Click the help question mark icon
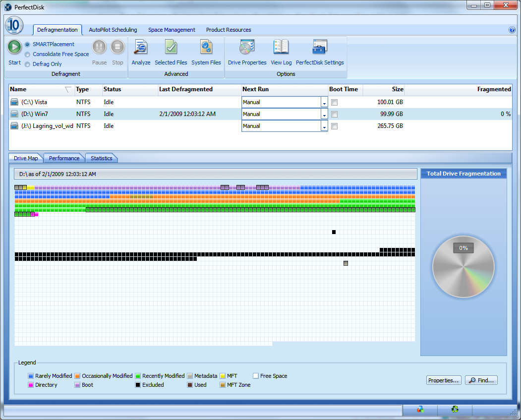Screen dimensions: 521x420 point(512,30)
